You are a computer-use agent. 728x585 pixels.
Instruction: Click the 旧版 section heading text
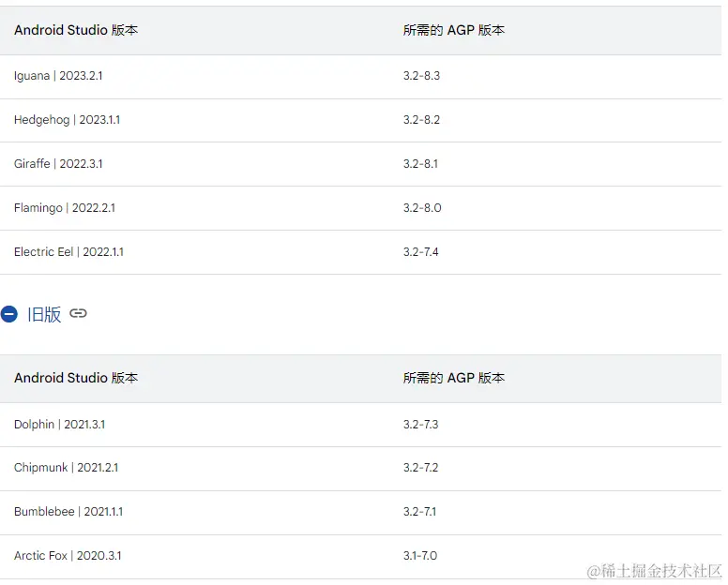coord(44,314)
